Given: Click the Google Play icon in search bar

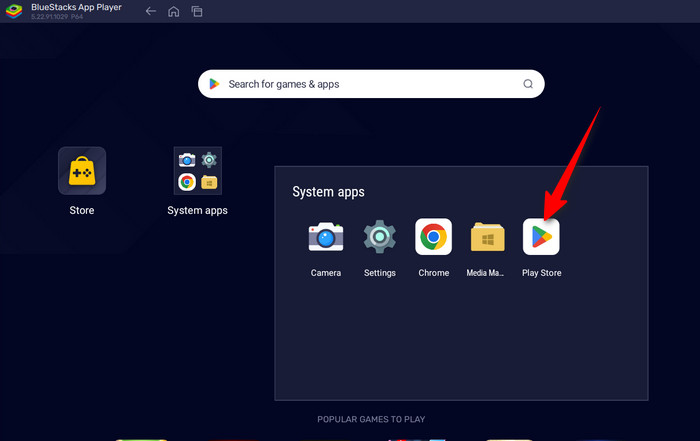Looking at the screenshot, I should point(214,84).
